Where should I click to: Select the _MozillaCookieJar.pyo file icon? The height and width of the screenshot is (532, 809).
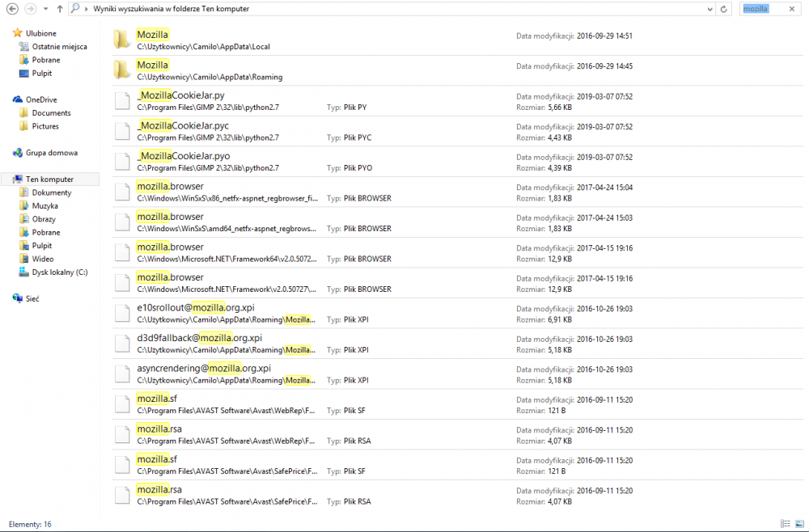coord(122,162)
